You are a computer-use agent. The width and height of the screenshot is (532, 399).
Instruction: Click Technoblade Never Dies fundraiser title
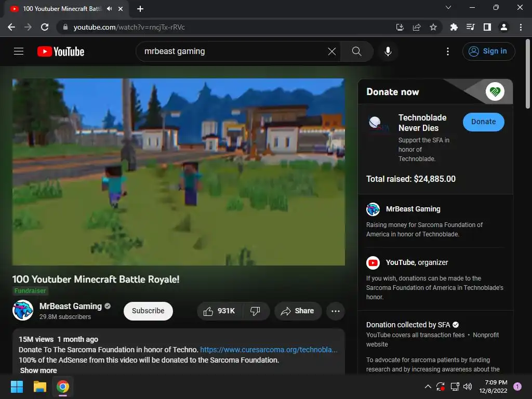pyautogui.click(x=422, y=123)
